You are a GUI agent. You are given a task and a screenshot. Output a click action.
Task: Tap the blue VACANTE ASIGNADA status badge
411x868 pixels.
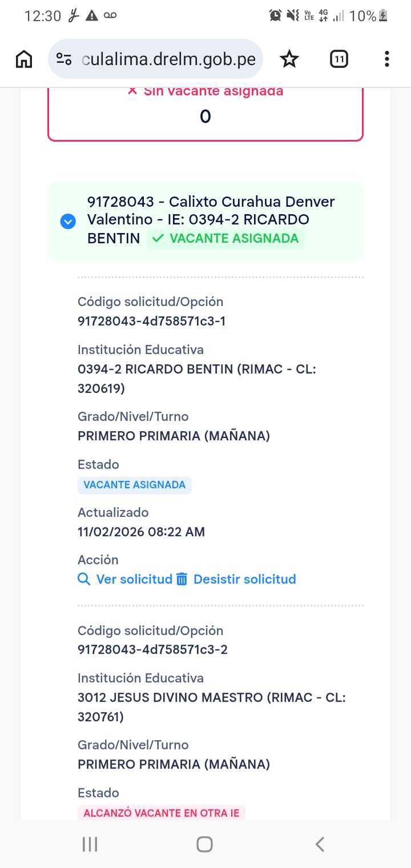pos(135,485)
